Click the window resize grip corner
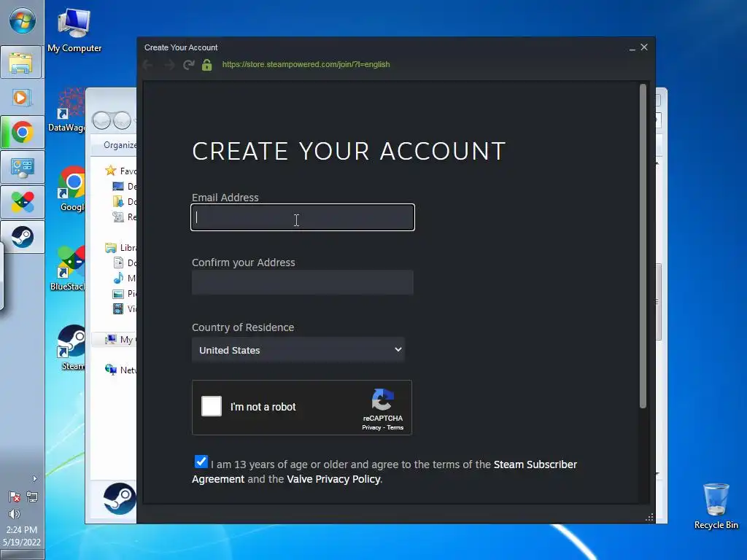 coord(649,518)
